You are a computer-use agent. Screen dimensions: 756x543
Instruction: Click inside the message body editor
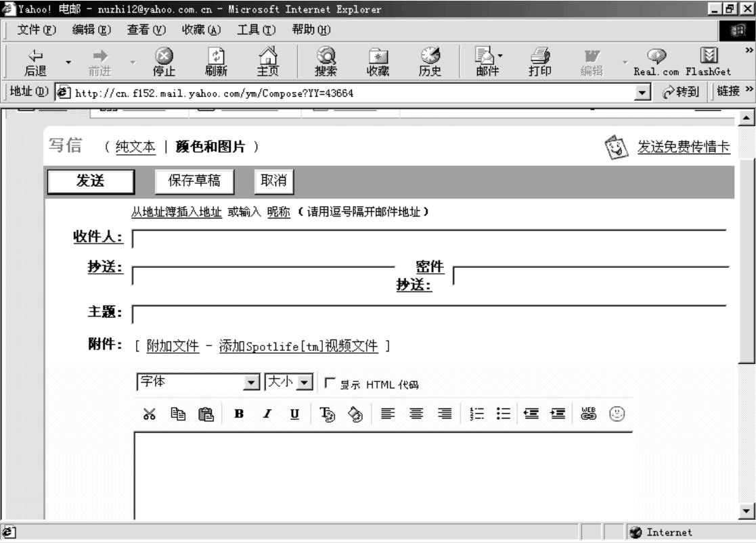(x=383, y=476)
